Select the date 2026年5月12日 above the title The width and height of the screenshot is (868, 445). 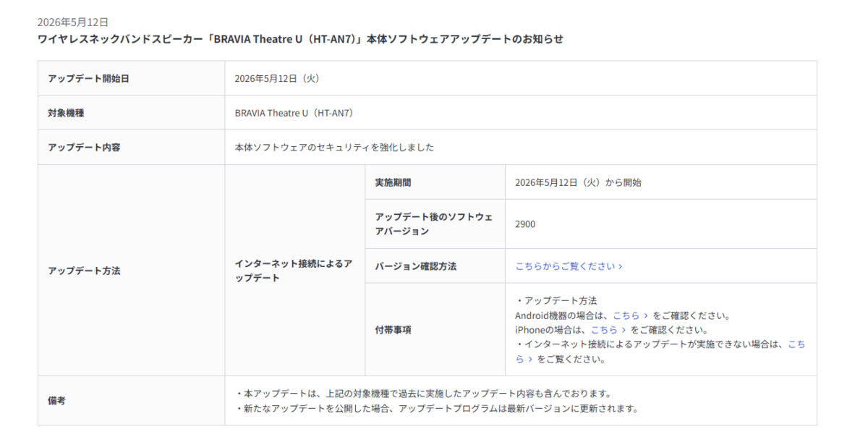coord(73,22)
